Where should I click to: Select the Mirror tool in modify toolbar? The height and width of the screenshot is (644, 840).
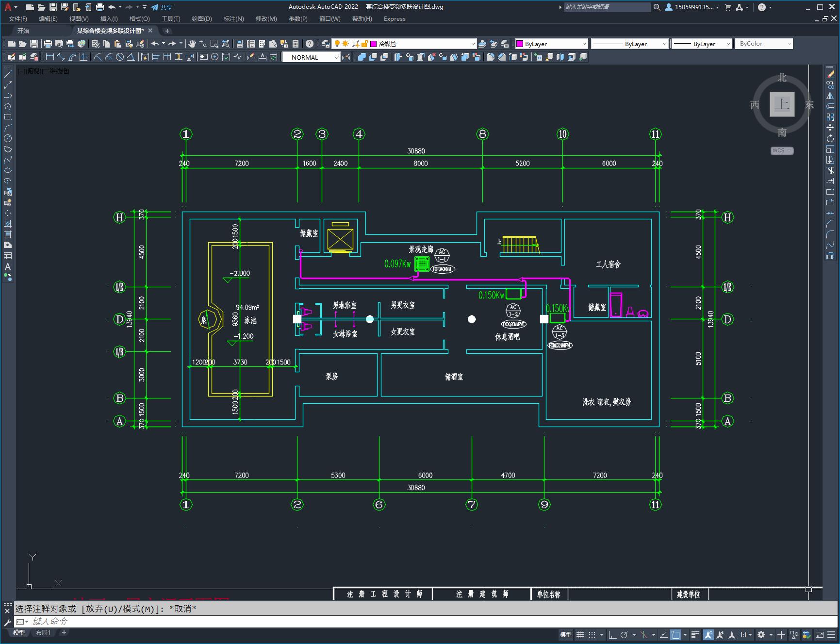[830, 96]
